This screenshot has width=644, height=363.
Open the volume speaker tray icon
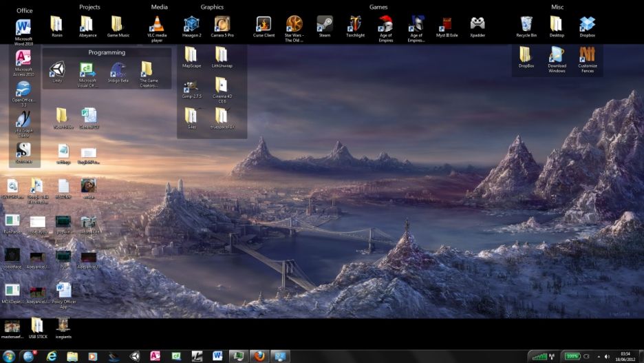click(607, 356)
